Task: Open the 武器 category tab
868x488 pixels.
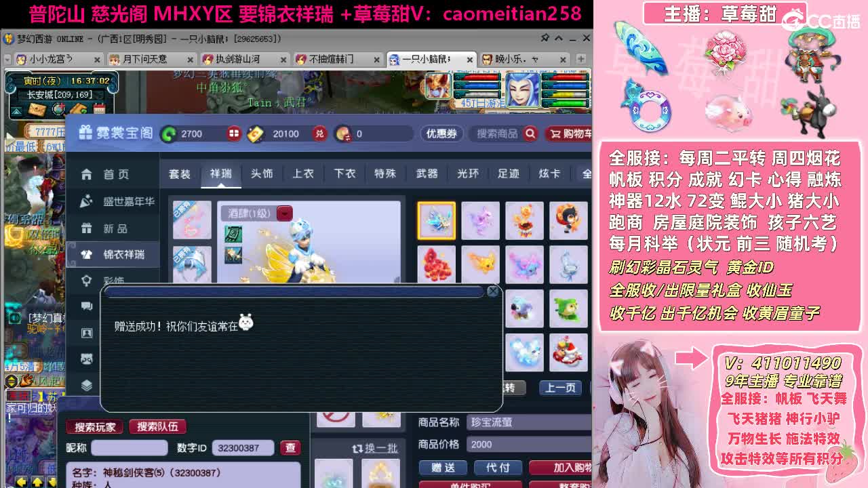Action: 427,174
